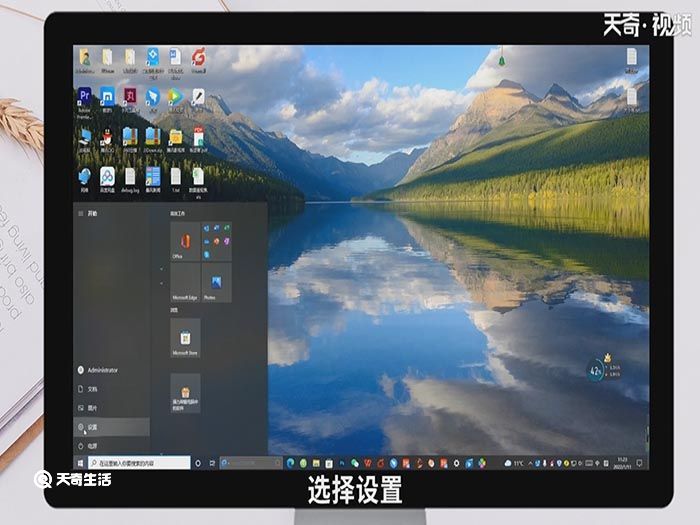Click the Power option in Start menu
The image size is (700, 525).
pyautogui.click(x=92, y=446)
